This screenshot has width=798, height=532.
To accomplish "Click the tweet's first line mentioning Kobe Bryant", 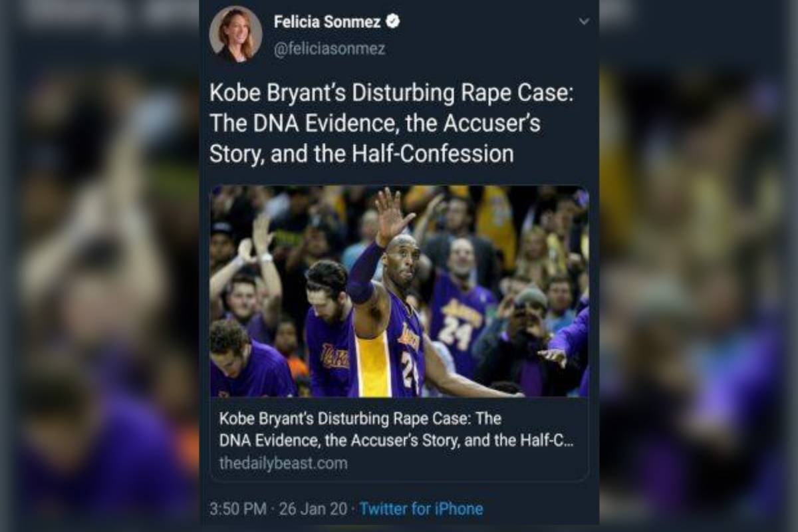I will [391, 92].
